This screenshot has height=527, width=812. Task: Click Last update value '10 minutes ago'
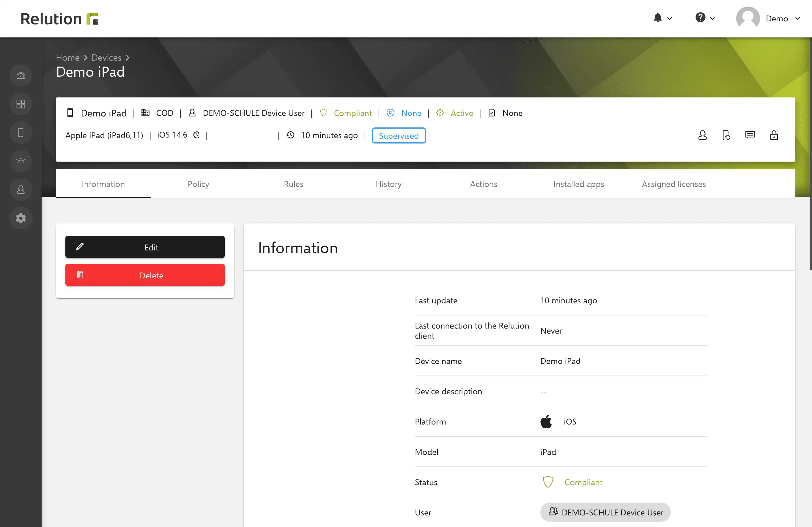[568, 300]
